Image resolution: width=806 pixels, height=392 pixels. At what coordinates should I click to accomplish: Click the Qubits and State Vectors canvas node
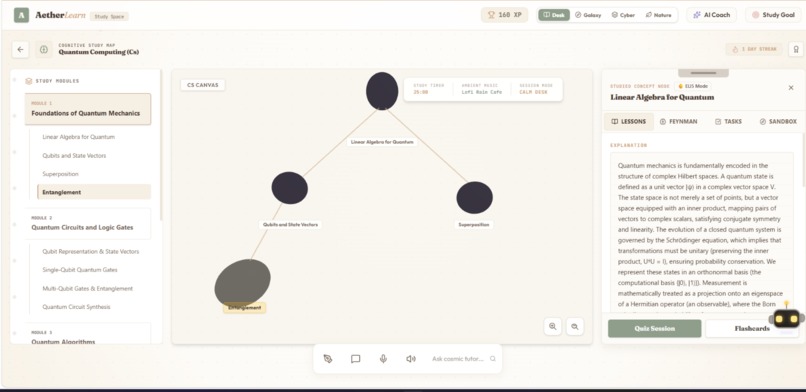click(x=290, y=188)
